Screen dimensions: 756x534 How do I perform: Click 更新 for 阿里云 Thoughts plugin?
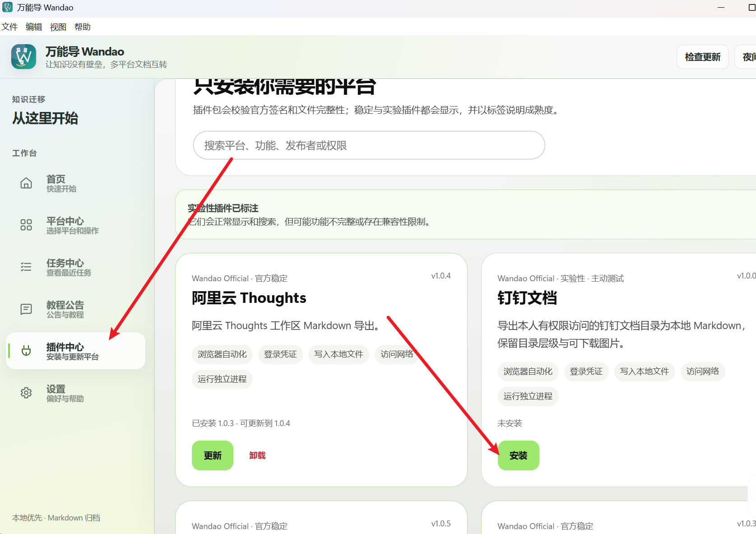point(213,455)
